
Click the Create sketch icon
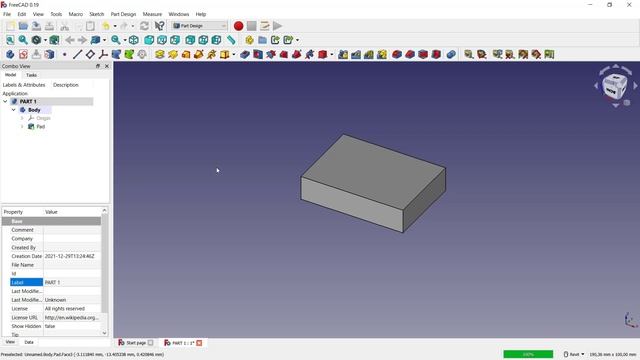coord(23,54)
